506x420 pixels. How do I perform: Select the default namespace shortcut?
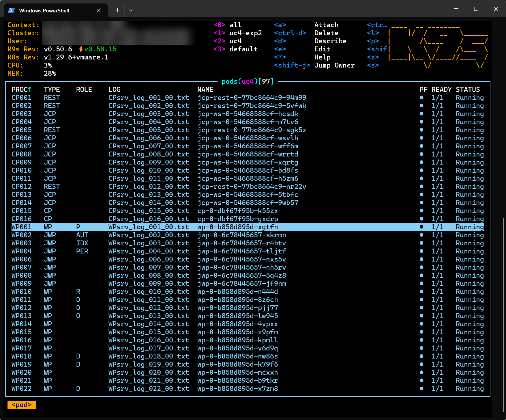coord(243,49)
